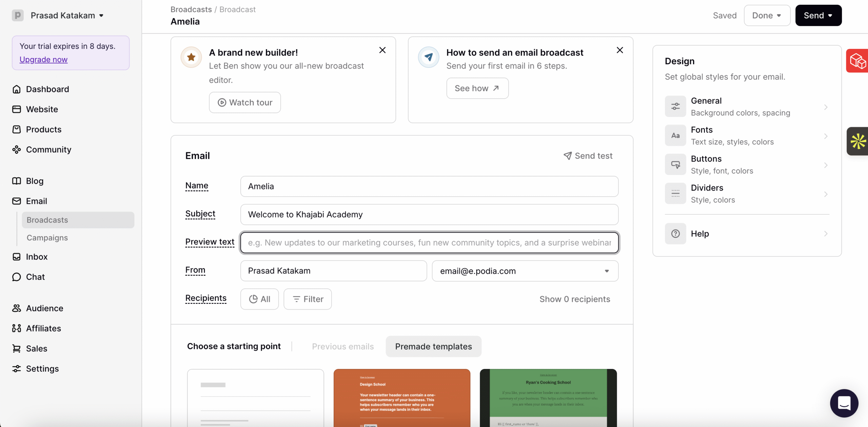Open Dashboard from the sidebar
The width and height of the screenshot is (868, 427).
tap(47, 89)
